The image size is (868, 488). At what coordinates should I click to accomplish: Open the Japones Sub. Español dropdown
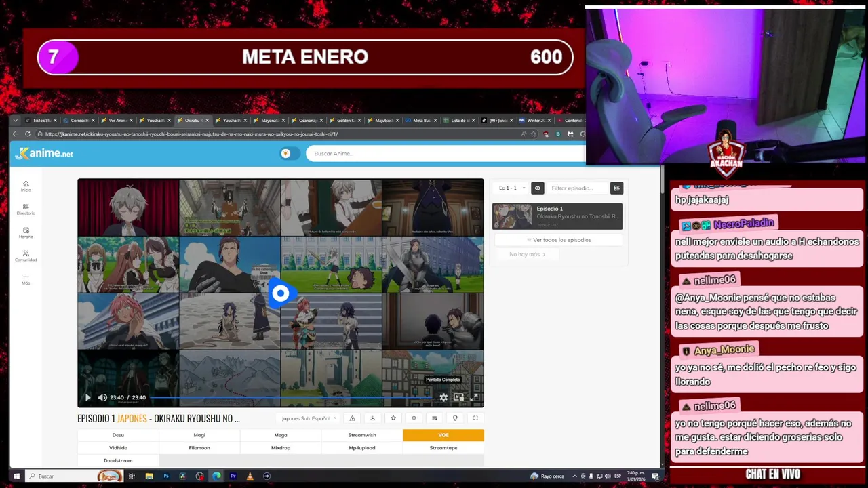(309, 418)
